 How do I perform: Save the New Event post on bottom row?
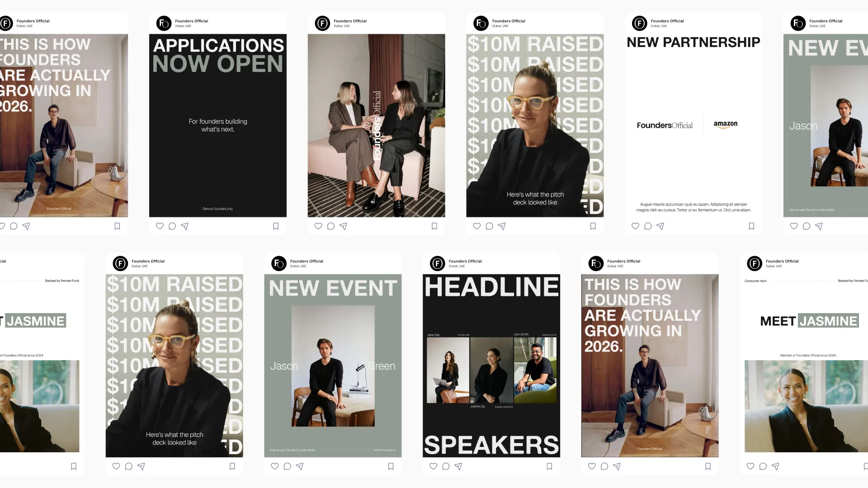coord(391,466)
